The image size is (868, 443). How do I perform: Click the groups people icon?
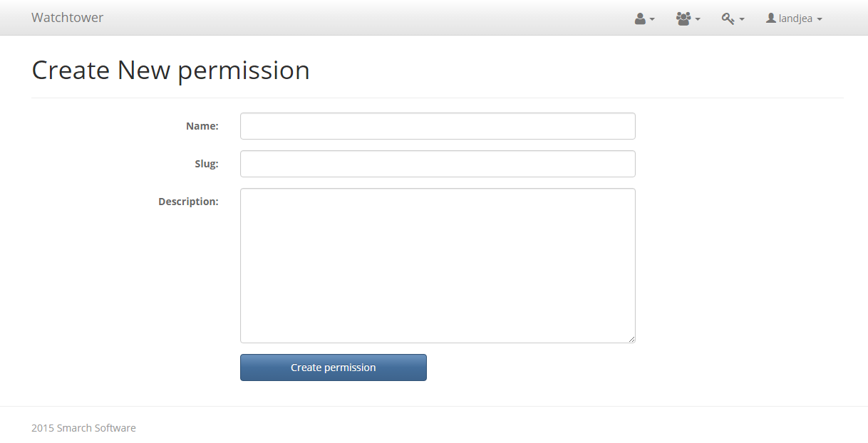coord(683,19)
